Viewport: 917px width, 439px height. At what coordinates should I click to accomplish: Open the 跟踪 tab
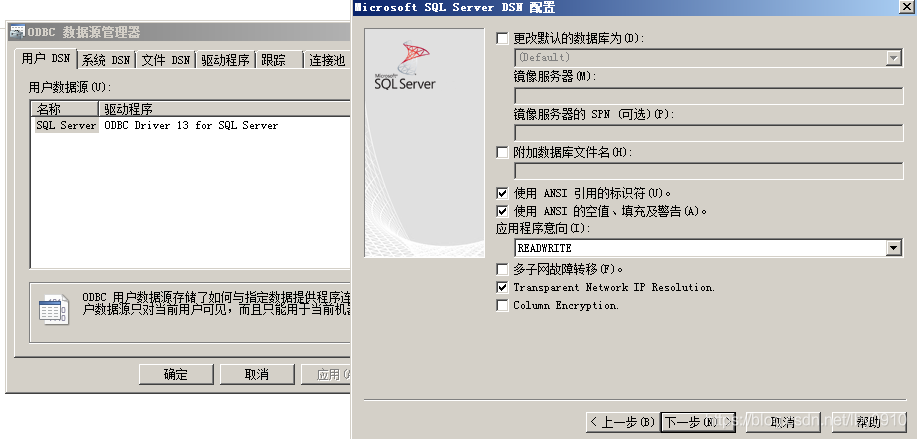279,60
